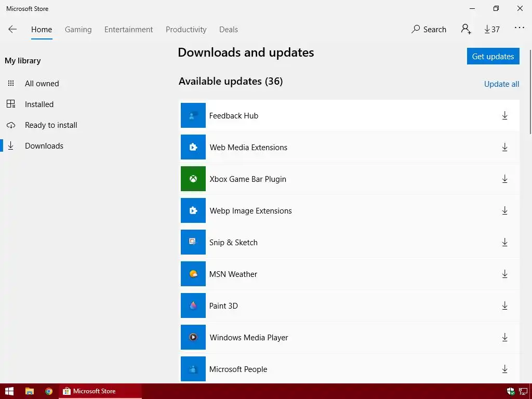
Task: Click the green Xbox app tile icon
Action: tap(193, 179)
